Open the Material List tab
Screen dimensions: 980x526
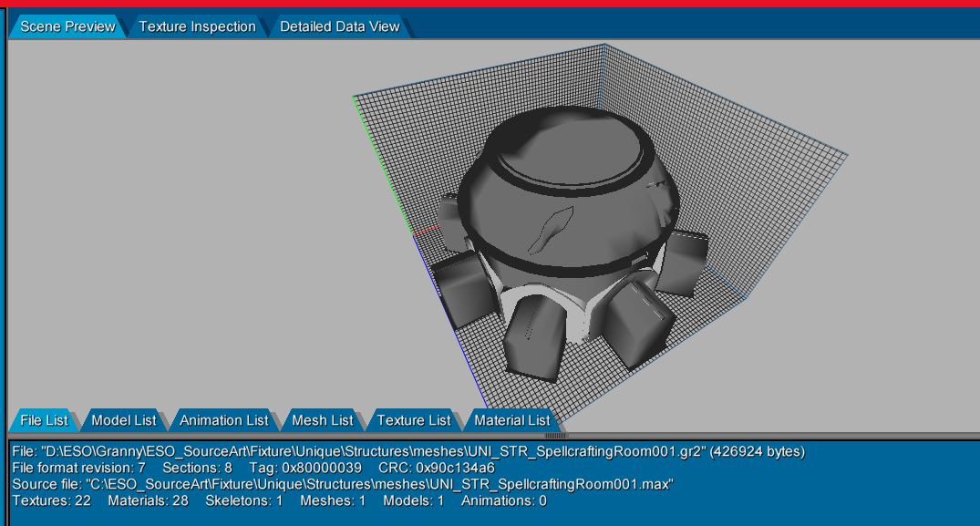[511, 420]
